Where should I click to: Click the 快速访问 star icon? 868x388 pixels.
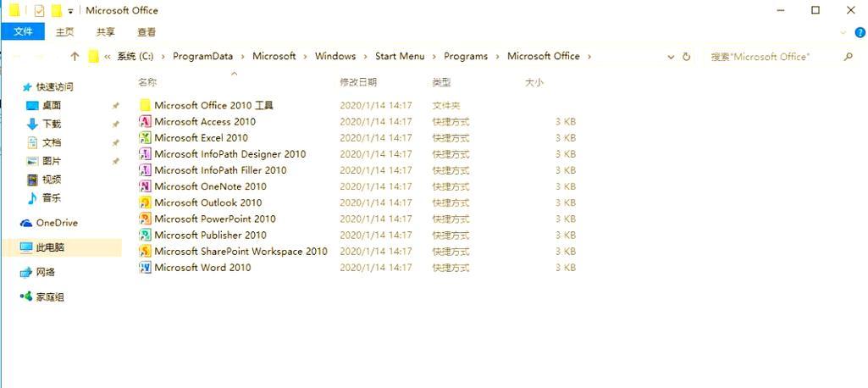point(27,87)
